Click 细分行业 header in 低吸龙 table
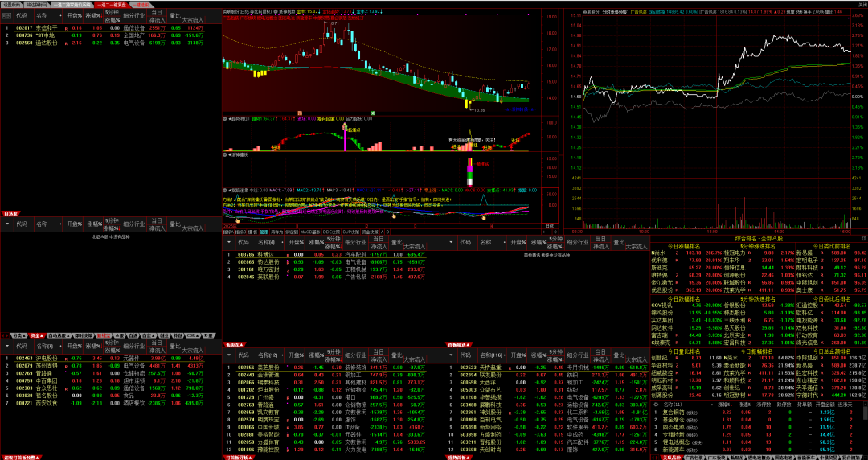 (x=357, y=242)
